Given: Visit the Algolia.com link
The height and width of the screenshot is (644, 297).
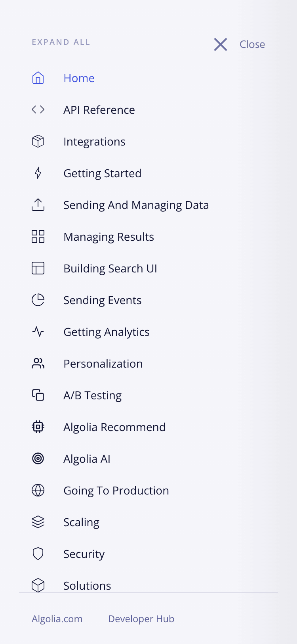Looking at the screenshot, I should click(57, 619).
